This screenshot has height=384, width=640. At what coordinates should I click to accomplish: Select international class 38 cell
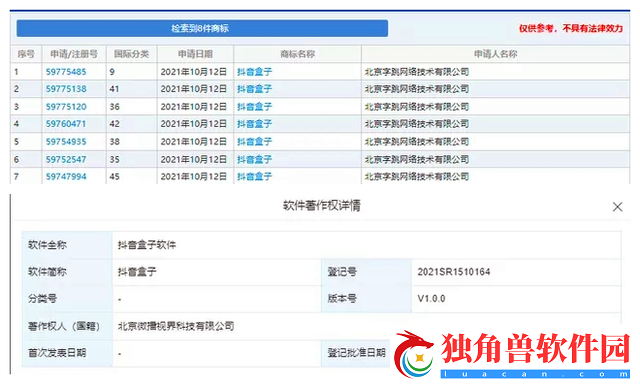131,142
